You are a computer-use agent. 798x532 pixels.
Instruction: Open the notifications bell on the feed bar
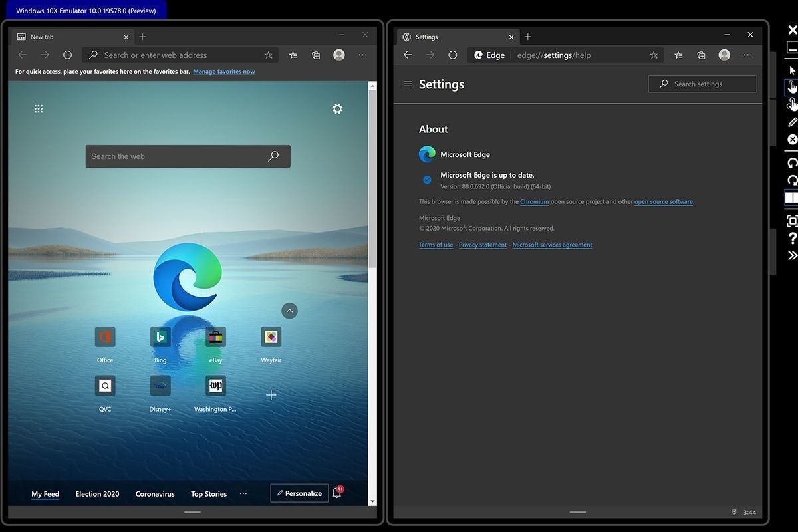(x=337, y=493)
